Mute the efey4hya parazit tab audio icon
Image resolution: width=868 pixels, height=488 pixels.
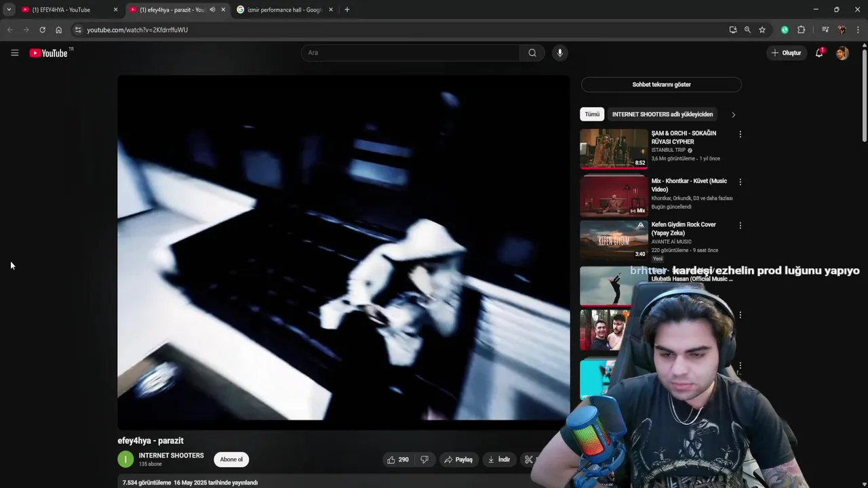[212, 9]
